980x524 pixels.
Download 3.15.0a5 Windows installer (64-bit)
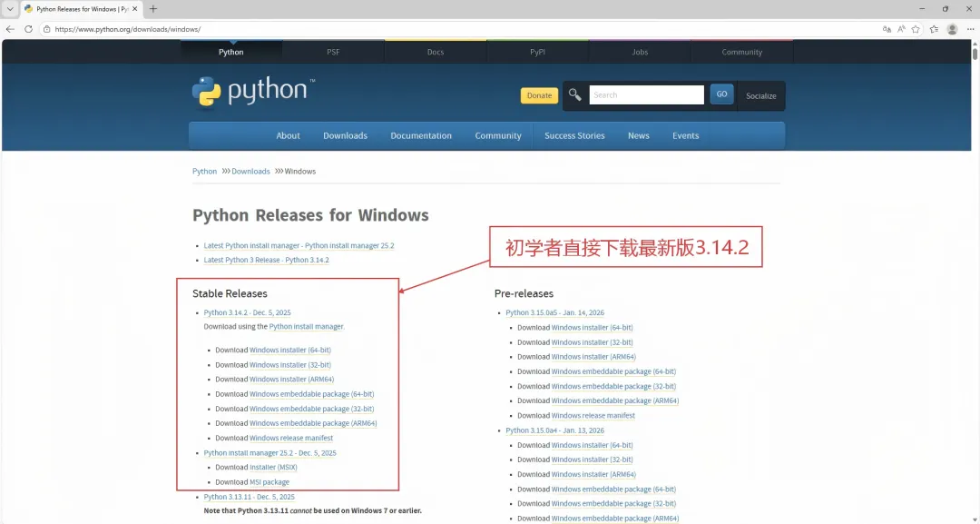click(x=592, y=328)
